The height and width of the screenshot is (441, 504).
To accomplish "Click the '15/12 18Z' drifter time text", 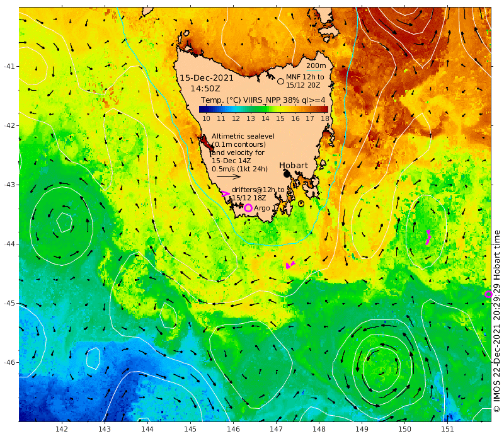I will coord(249,198).
